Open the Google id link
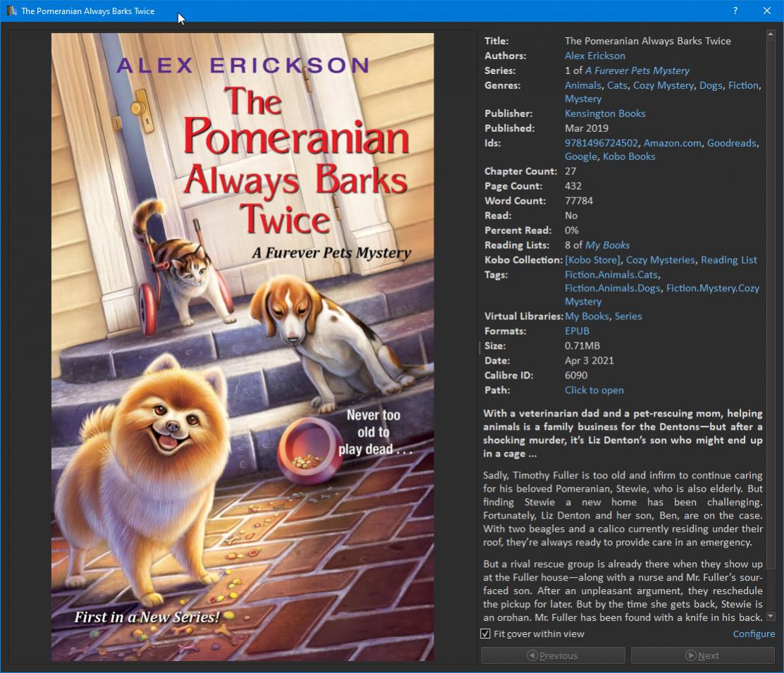784x673 pixels. (x=580, y=156)
